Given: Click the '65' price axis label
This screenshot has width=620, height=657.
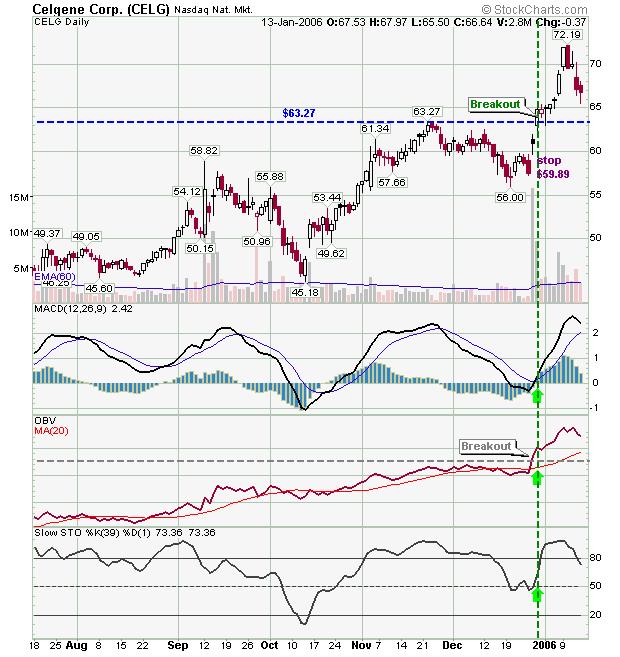Looking at the screenshot, I should coord(595,106).
